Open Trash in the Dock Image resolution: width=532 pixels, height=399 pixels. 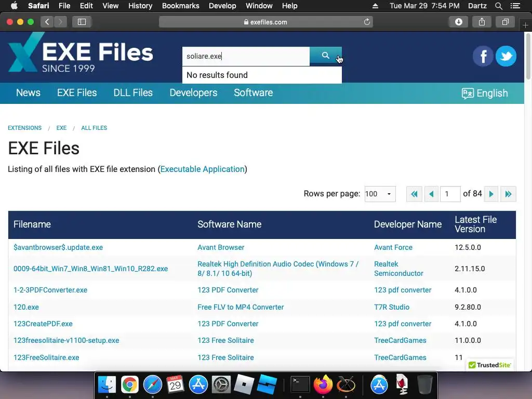[424, 385]
